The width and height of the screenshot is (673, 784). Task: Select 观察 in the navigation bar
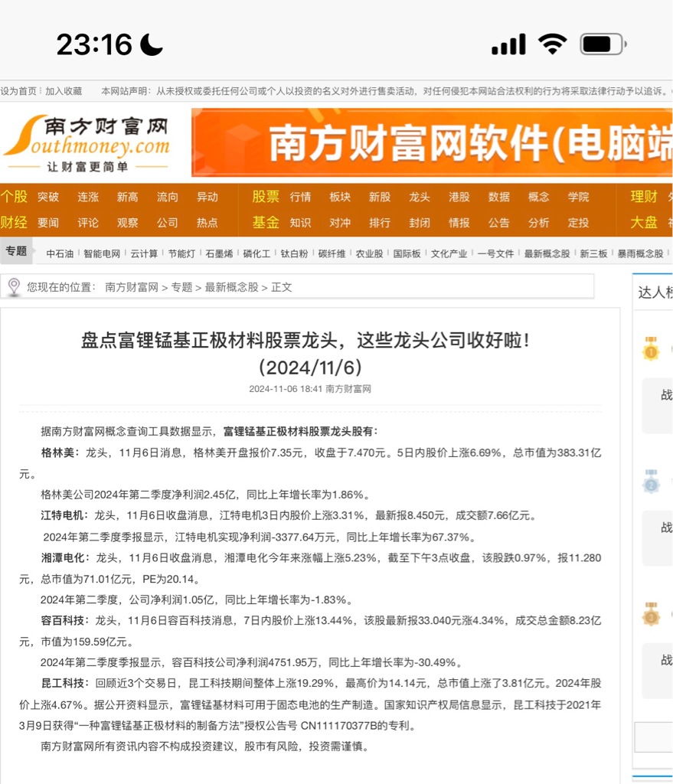click(128, 223)
